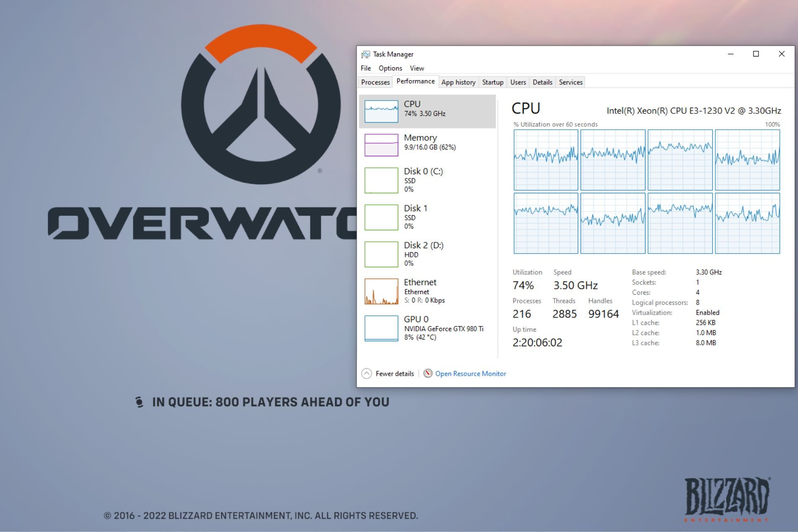Open the Startup tab
This screenshot has width=798, height=532.
pos(493,82)
